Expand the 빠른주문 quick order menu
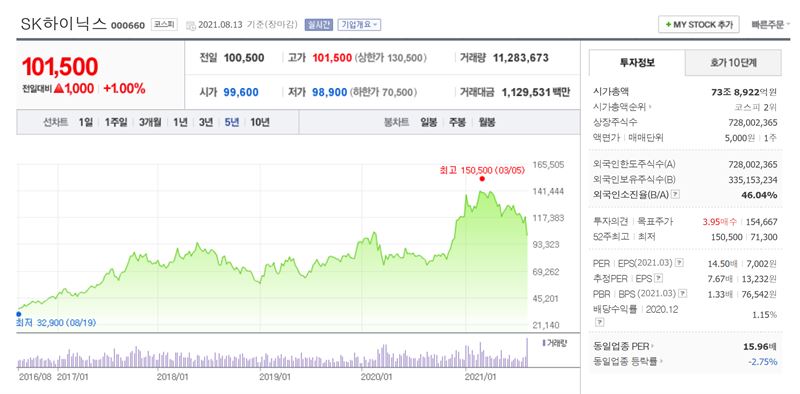800x394 pixels. pyautogui.click(x=770, y=24)
